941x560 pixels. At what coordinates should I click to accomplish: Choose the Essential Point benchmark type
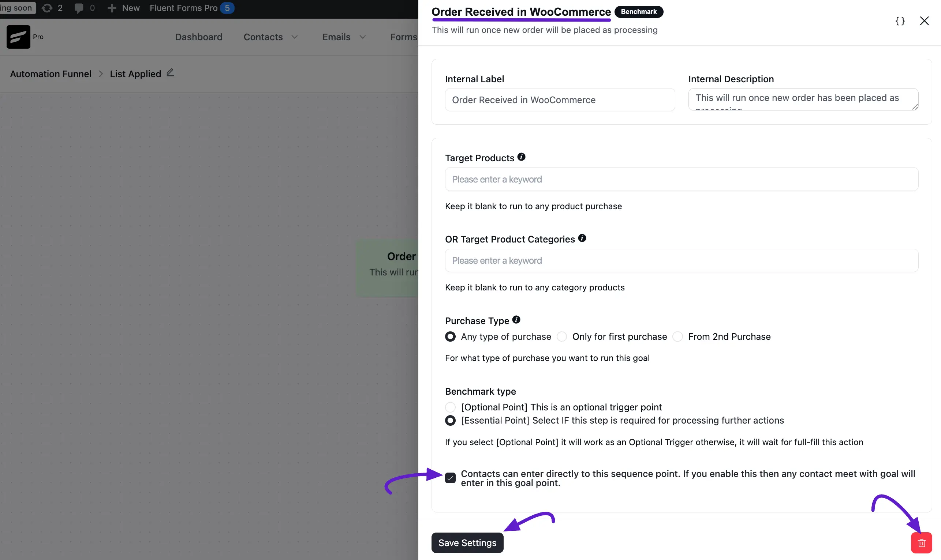point(450,420)
